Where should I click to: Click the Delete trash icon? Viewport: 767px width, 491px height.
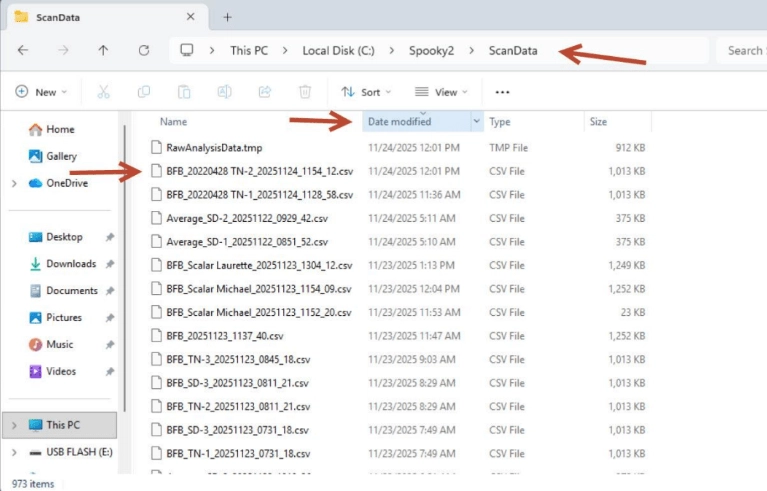pos(305,92)
